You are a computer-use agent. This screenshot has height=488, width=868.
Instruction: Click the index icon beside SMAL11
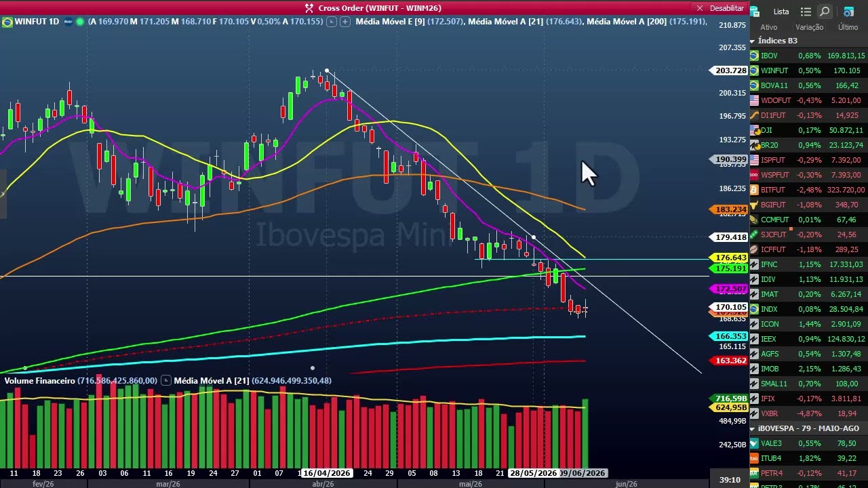pos(754,384)
